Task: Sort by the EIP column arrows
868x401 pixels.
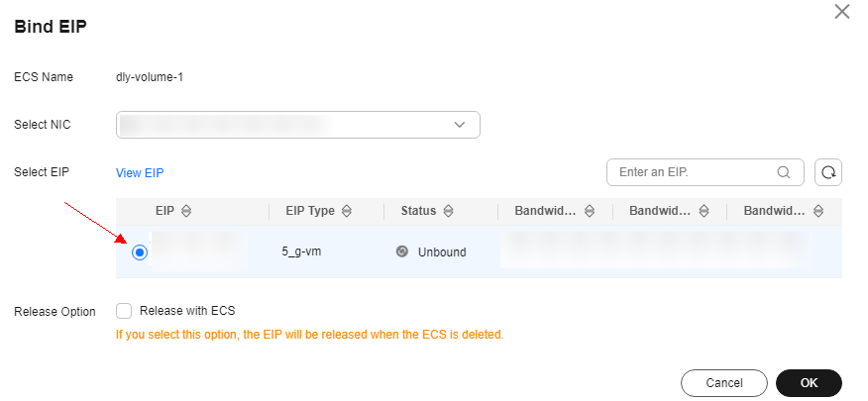Action: point(186,211)
